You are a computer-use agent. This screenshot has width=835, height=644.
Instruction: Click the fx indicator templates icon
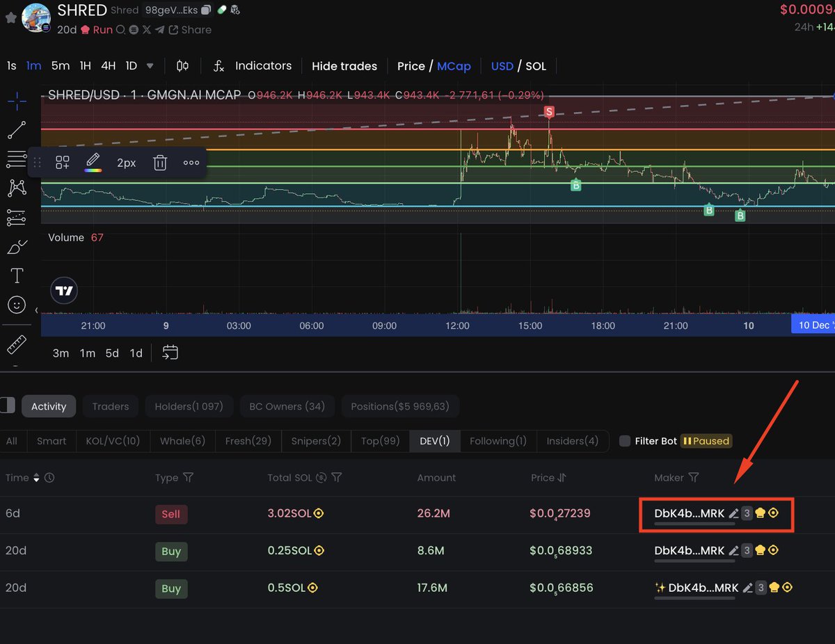[218, 66]
